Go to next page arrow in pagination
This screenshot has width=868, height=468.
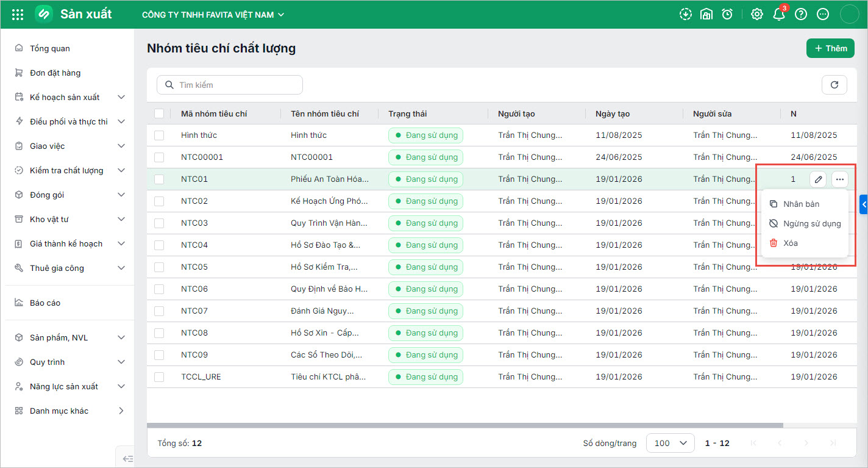click(x=806, y=443)
